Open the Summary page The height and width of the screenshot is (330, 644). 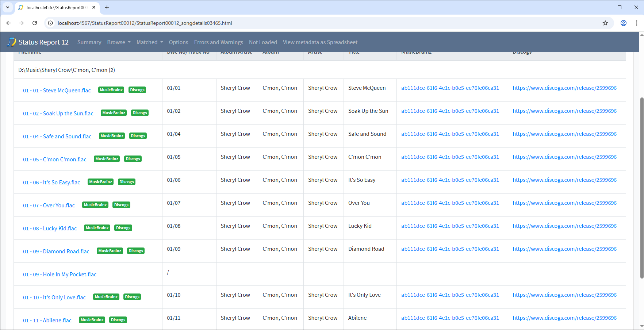tap(89, 42)
